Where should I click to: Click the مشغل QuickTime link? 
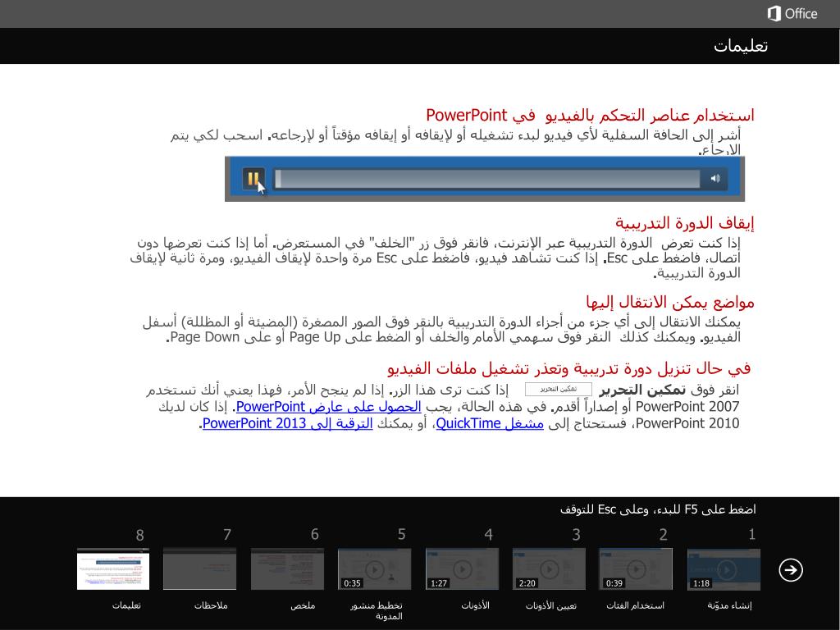490,423
